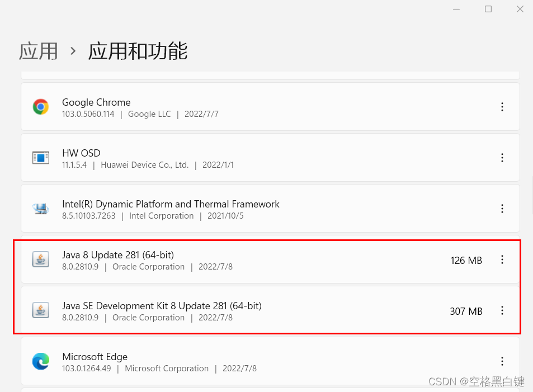Click Google LLC publisher text
533x392 pixels.
point(149,114)
